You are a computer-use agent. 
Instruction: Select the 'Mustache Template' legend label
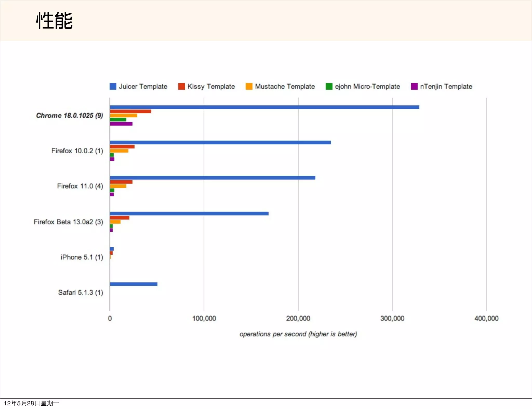coord(285,86)
